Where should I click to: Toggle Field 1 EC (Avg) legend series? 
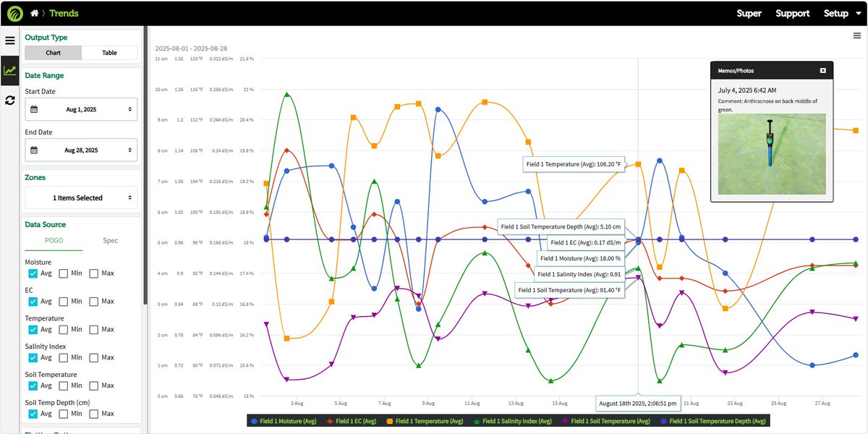pyautogui.click(x=352, y=421)
